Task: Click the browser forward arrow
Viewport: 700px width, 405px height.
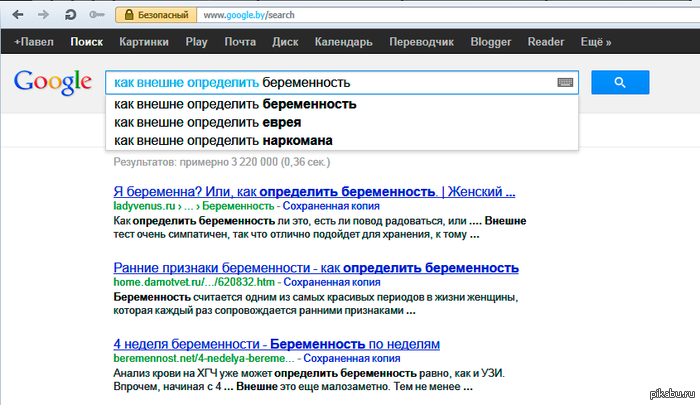Action: coord(43,15)
